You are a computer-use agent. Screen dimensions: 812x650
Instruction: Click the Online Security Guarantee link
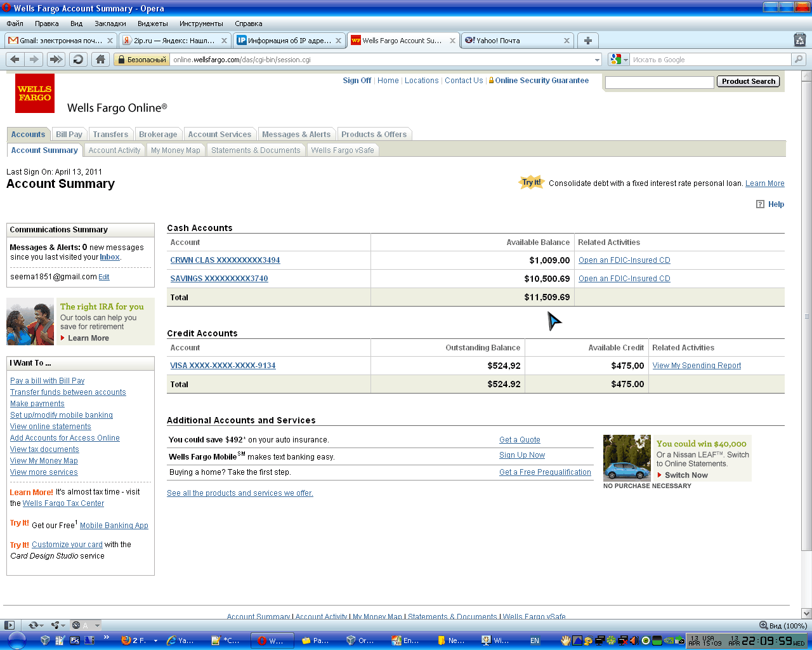pos(542,81)
